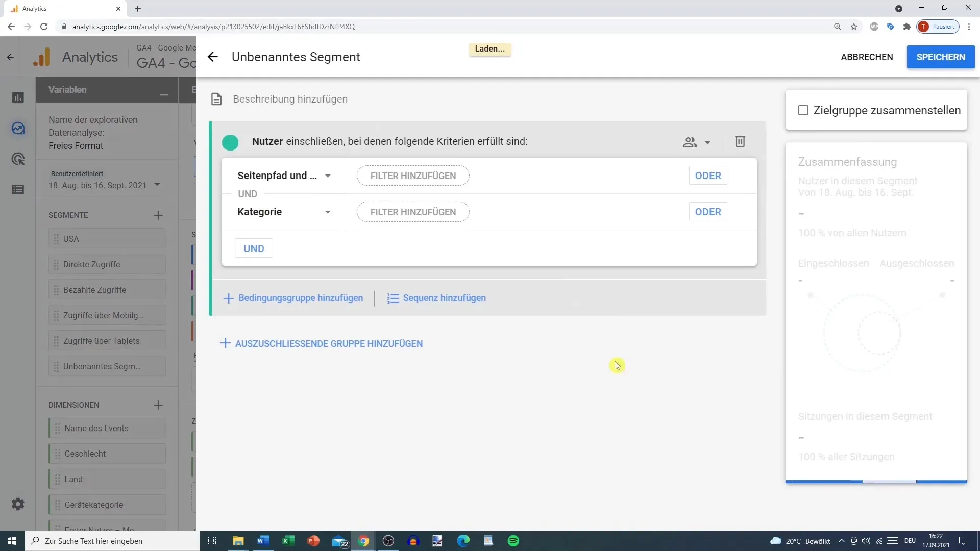This screenshot has width=980, height=551.
Task: Click the Analytics home icon
Action: point(42,57)
